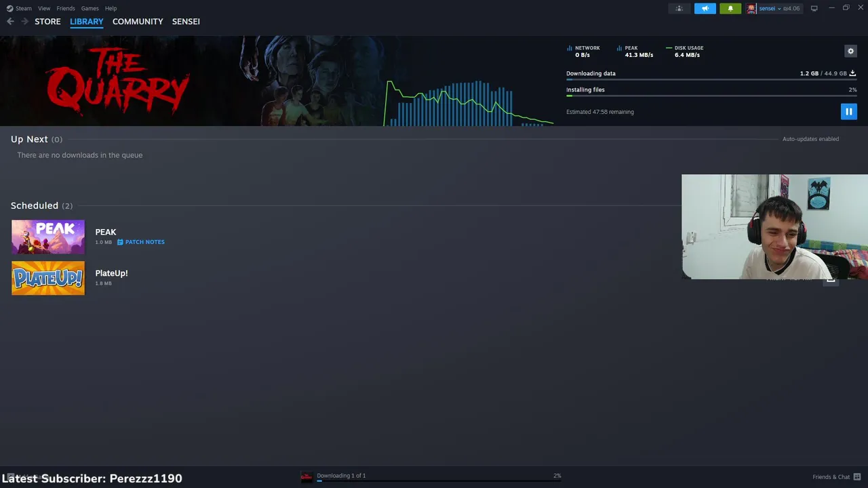The width and height of the screenshot is (868, 488).
Task: Select the PlateUp! game thumbnail
Action: pos(48,278)
